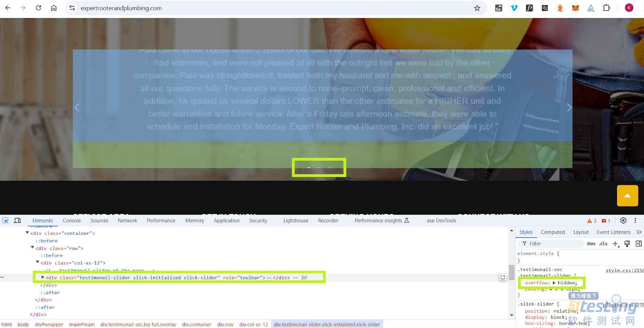Toggle the computed styles sidebar
The height and width of the screenshot is (328, 644).
(x=639, y=244)
